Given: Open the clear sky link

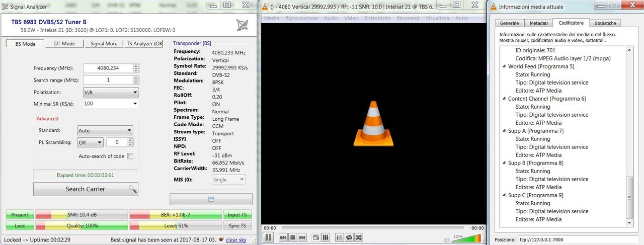Looking at the screenshot, I should pos(236,240).
